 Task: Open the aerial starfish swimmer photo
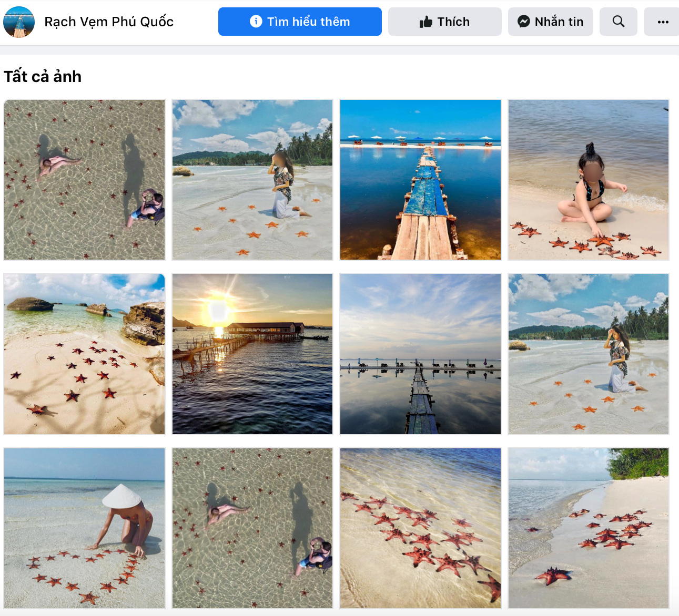click(x=84, y=180)
